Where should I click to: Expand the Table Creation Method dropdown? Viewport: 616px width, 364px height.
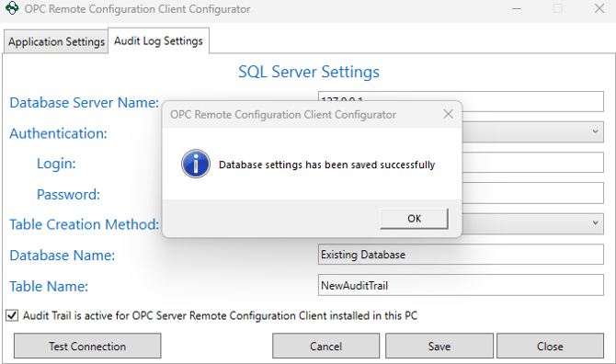(595, 222)
